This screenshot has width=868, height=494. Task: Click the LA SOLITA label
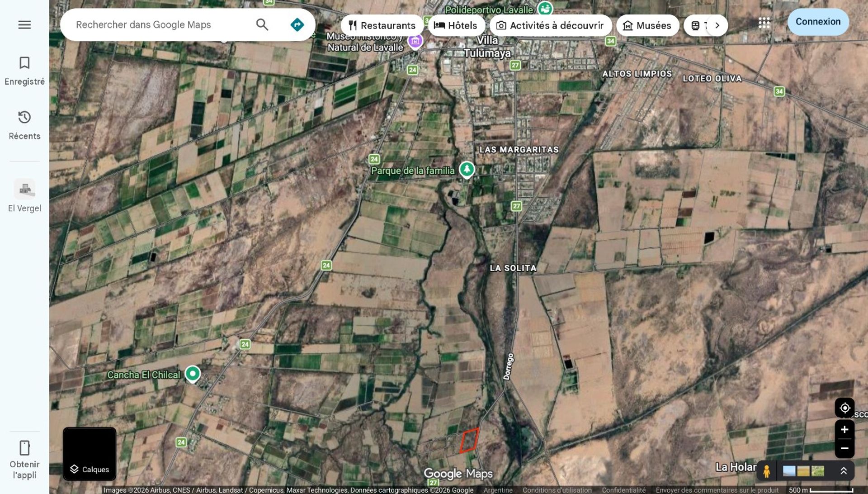pos(513,268)
